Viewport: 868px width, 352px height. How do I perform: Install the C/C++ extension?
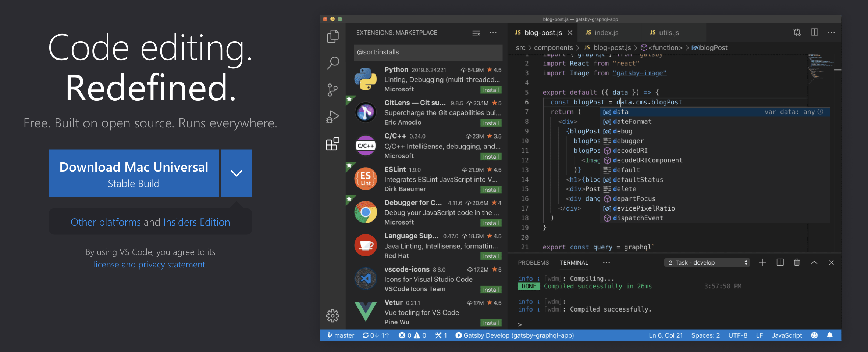pos(491,157)
